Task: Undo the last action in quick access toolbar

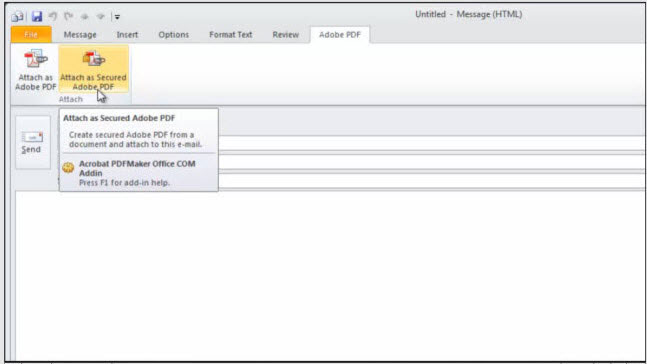Action: [x=52, y=17]
